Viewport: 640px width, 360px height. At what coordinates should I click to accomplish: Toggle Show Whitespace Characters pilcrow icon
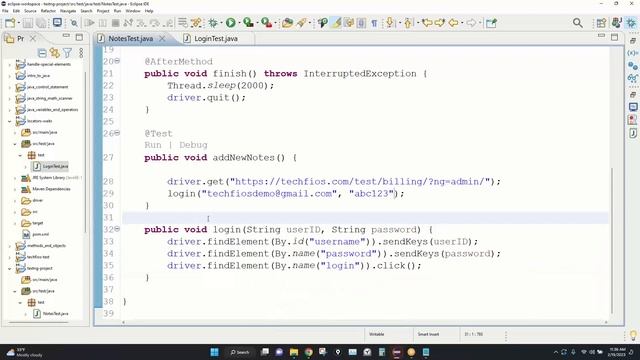pyautogui.click(x=374, y=23)
